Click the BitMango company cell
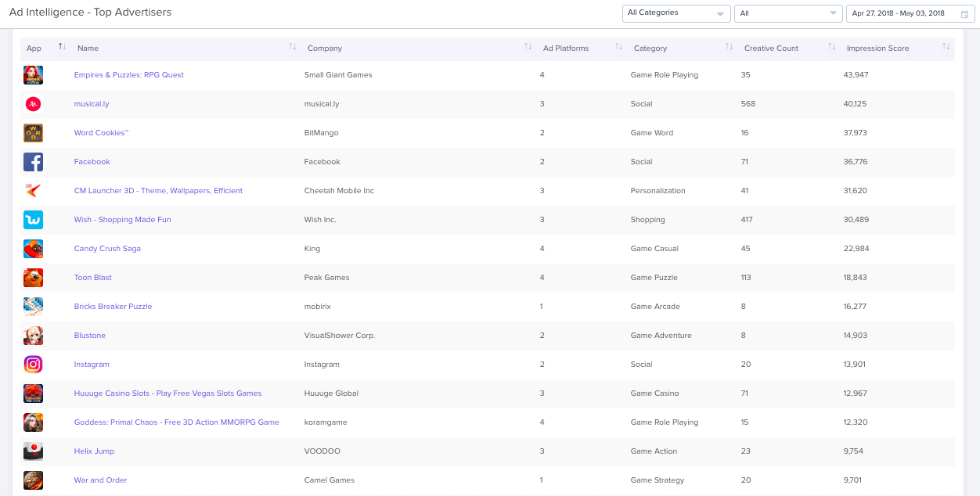Image resolution: width=980 pixels, height=496 pixels. pyautogui.click(x=322, y=133)
